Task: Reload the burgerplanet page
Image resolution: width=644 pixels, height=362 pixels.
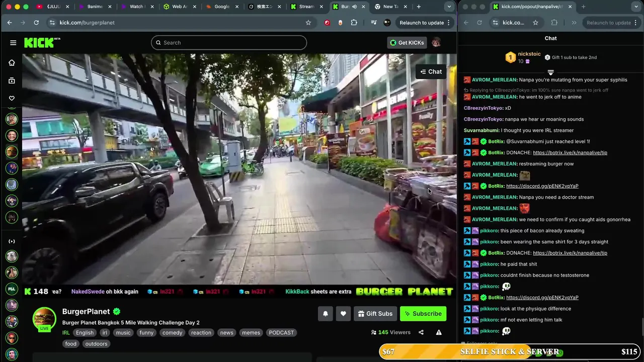Action: click(x=36, y=23)
